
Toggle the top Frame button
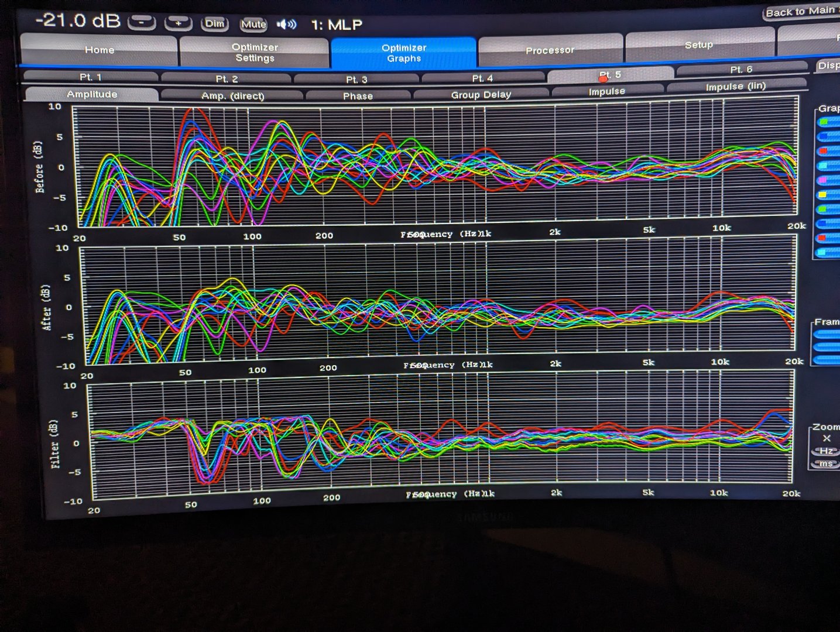point(828,334)
